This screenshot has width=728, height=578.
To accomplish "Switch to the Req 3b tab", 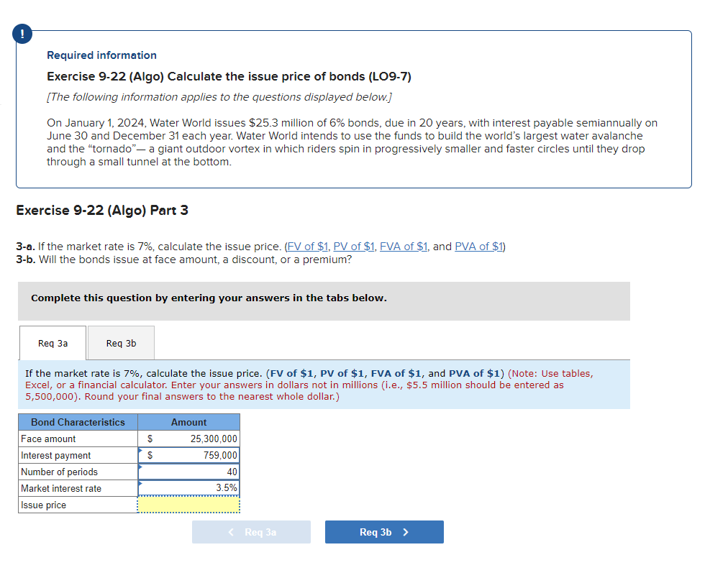I will coord(120,343).
